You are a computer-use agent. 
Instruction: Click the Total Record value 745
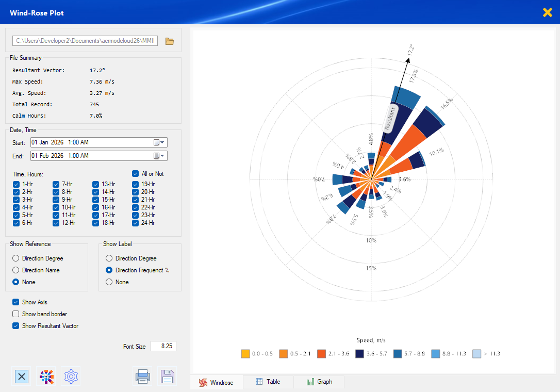point(94,105)
